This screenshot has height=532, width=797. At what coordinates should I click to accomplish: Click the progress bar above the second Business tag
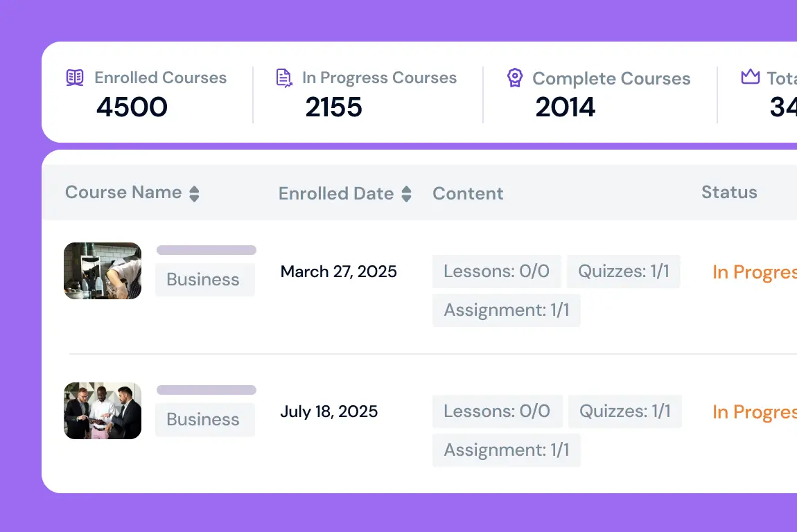click(206, 389)
